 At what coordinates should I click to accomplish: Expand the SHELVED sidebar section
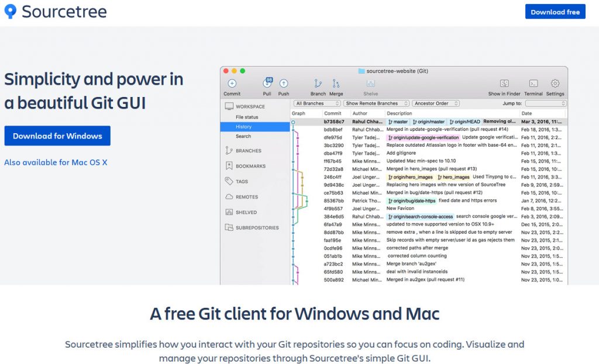(246, 212)
